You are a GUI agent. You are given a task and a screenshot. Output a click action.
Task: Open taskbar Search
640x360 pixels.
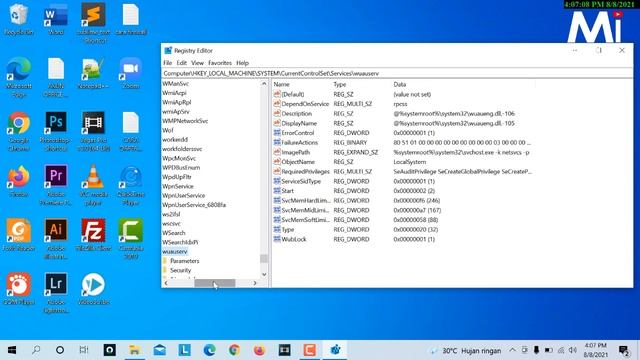pyautogui.click(x=36, y=350)
